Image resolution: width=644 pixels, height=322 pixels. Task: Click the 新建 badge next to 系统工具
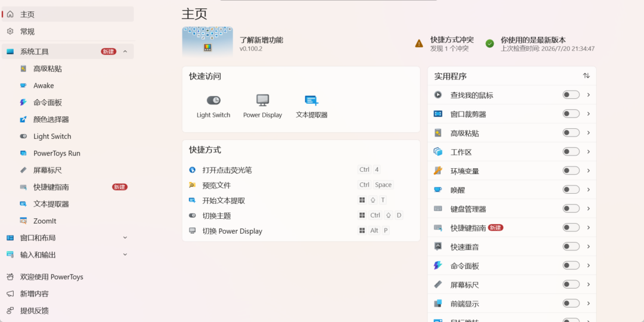click(x=109, y=51)
